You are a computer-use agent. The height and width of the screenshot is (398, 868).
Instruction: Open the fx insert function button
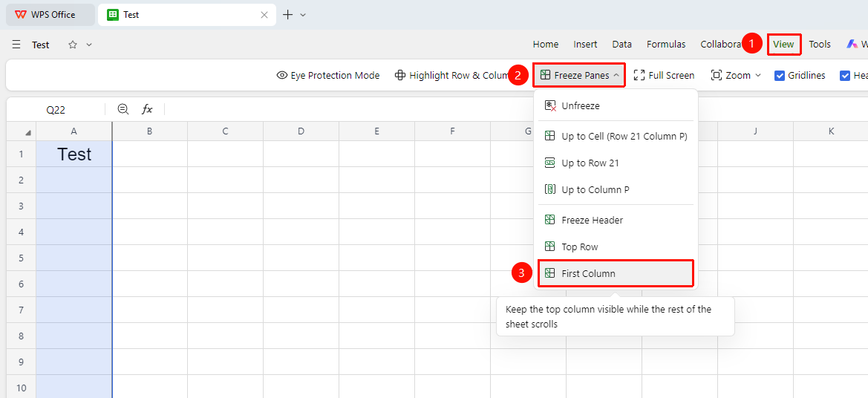click(x=147, y=109)
